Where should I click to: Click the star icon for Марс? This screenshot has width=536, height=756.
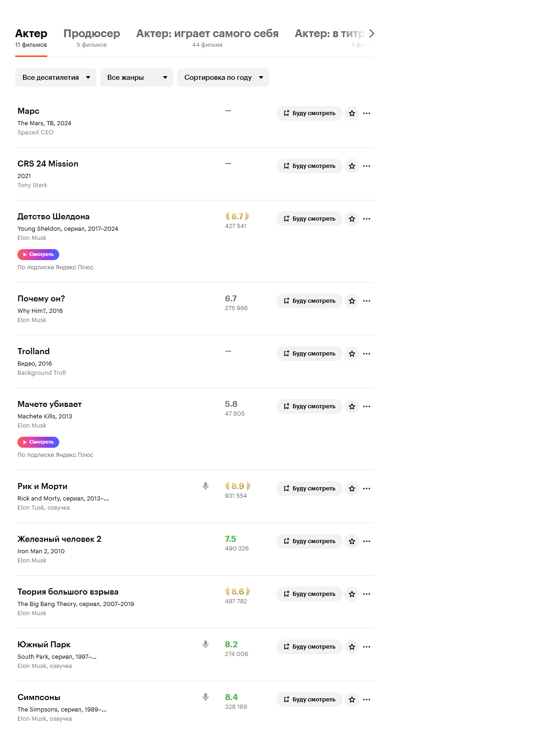tap(352, 113)
